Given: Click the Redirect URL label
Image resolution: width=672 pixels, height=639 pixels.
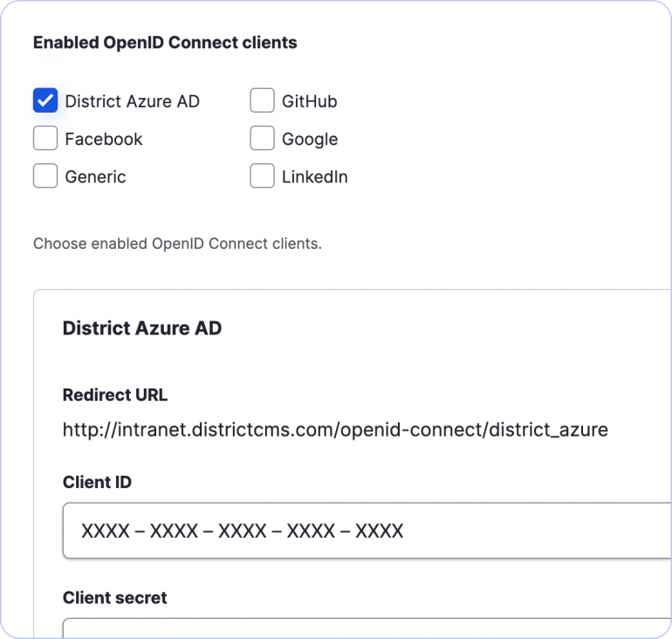Looking at the screenshot, I should point(115,395).
